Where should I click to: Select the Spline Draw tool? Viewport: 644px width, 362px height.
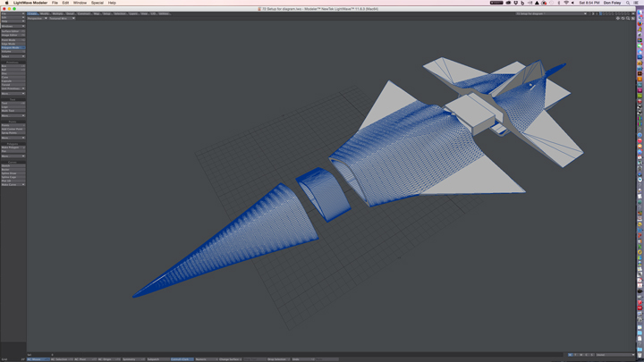click(x=13, y=173)
